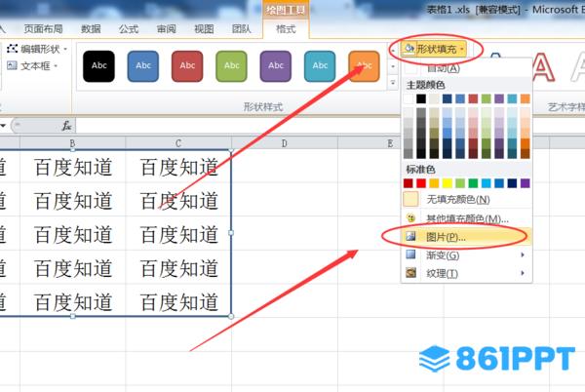The height and width of the screenshot is (392, 585).
Task: Apply the black Abc shape style
Action: [98, 66]
